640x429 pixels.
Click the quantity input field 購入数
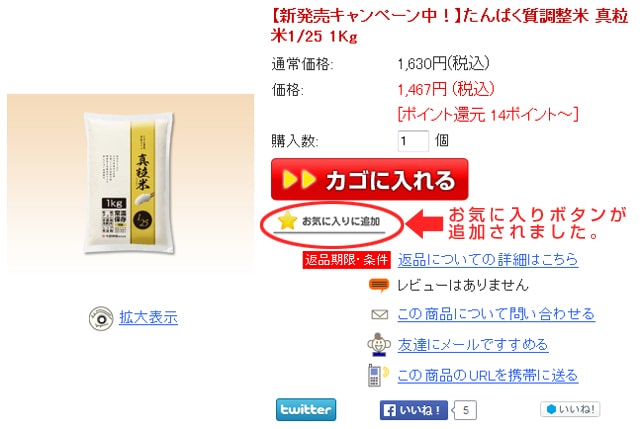(x=413, y=141)
